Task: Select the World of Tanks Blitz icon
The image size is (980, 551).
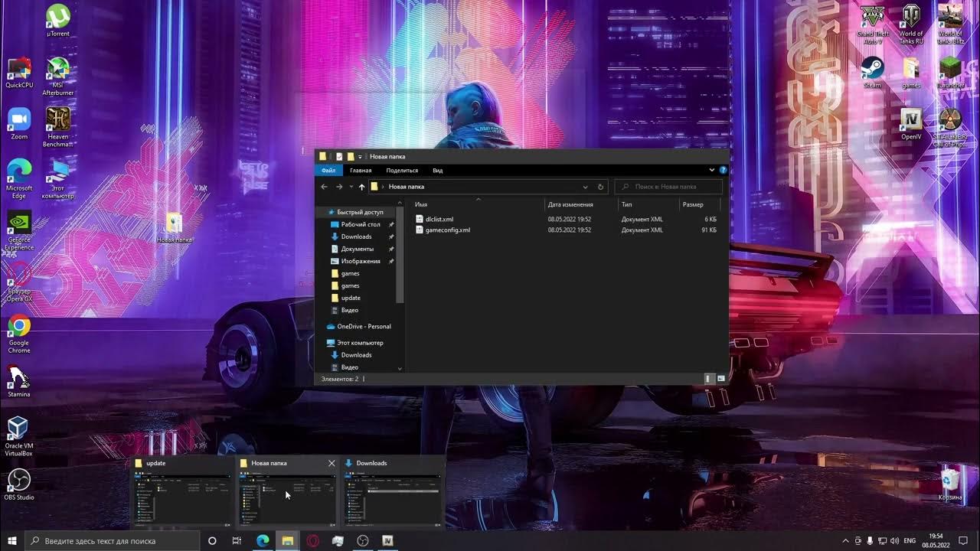Action: 950,24
